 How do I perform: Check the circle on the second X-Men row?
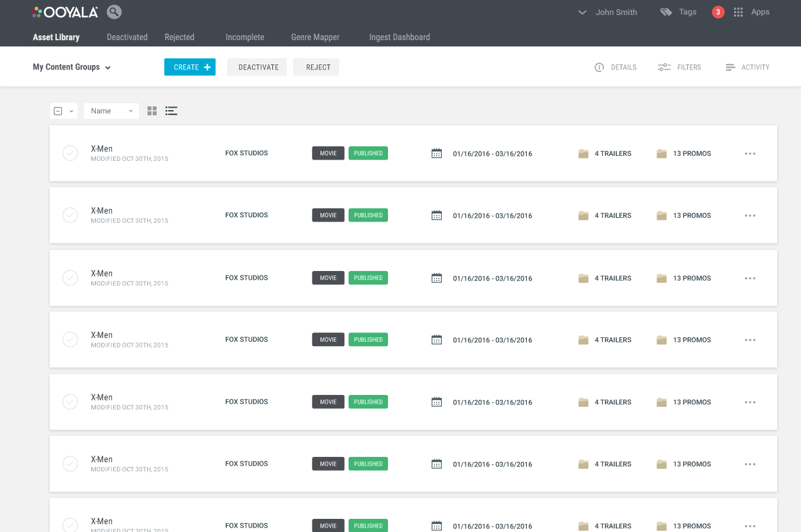pos(70,215)
